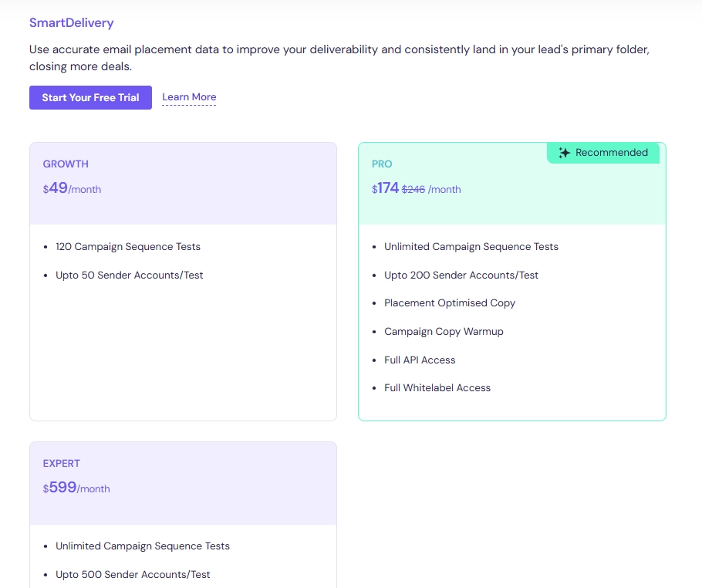The height and width of the screenshot is (588, 702).
Task: Click EXPERT 'Unlimited Campaign Sequence Tests' item
Action: click(143, 546)
